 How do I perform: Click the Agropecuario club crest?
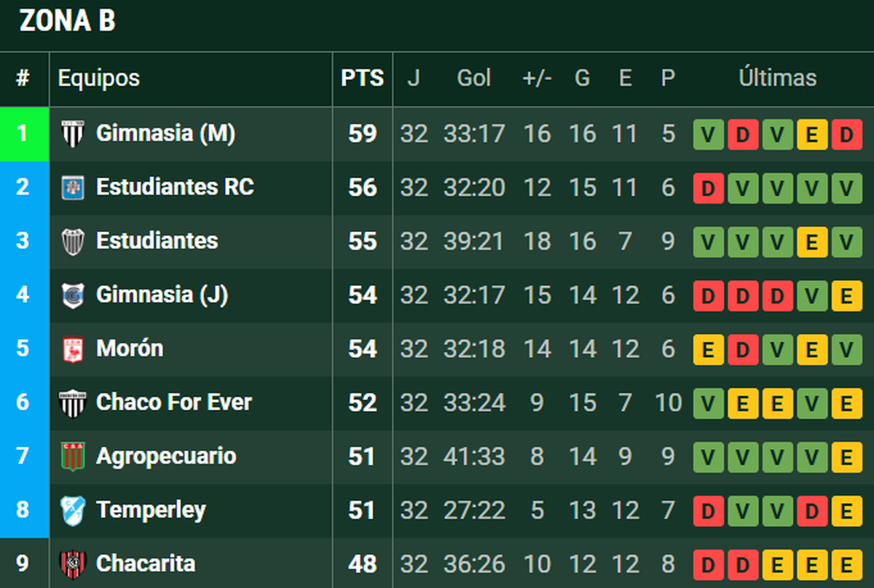pos(73,456)
